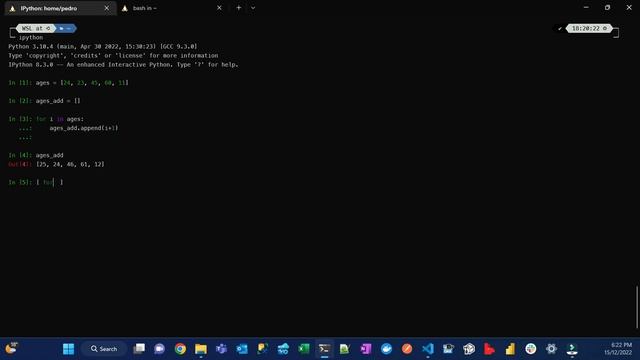Close the IPython: home/pedro tab

(x=107, y=8)
